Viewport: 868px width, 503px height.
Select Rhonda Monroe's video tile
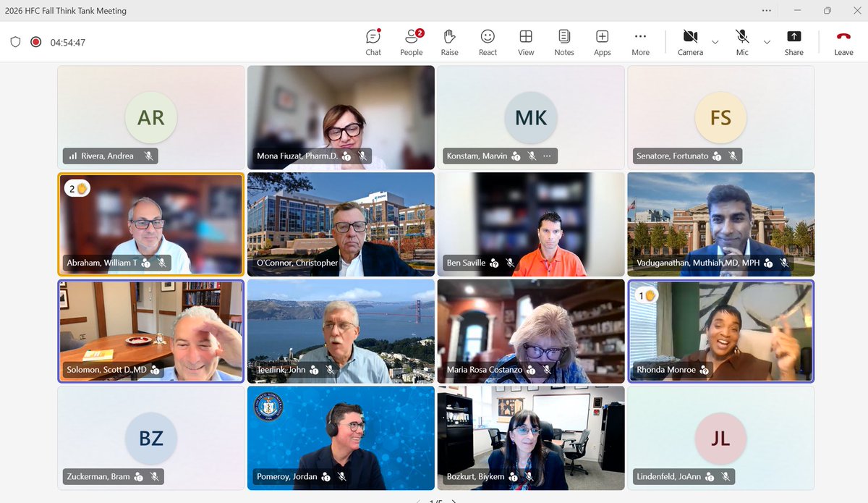[721, 331]
